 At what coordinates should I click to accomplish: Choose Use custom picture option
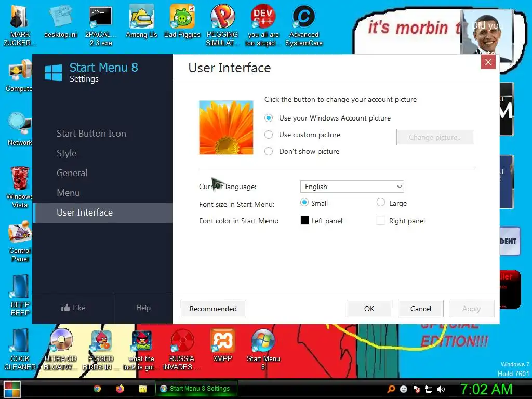[302, 135]
